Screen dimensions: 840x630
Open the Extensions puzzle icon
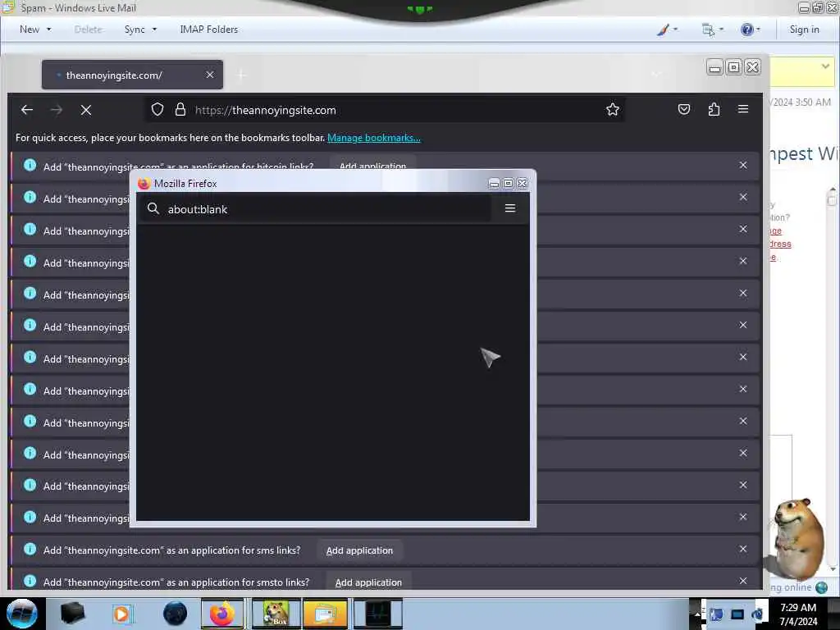(x=714, y=109)
